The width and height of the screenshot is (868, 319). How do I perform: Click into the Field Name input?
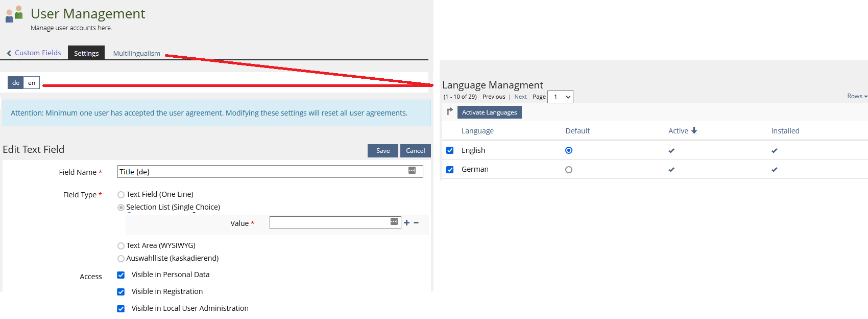(x=260, y=172)
